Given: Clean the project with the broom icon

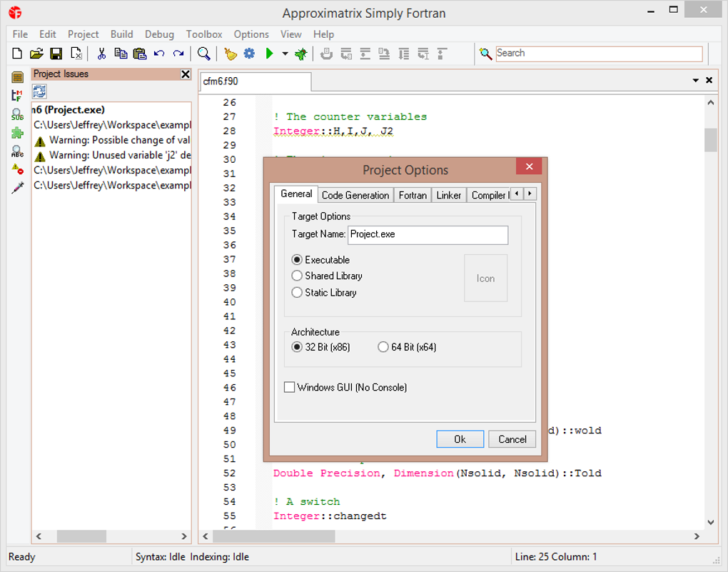Looking at the screenshot, I should click(231, 54).
